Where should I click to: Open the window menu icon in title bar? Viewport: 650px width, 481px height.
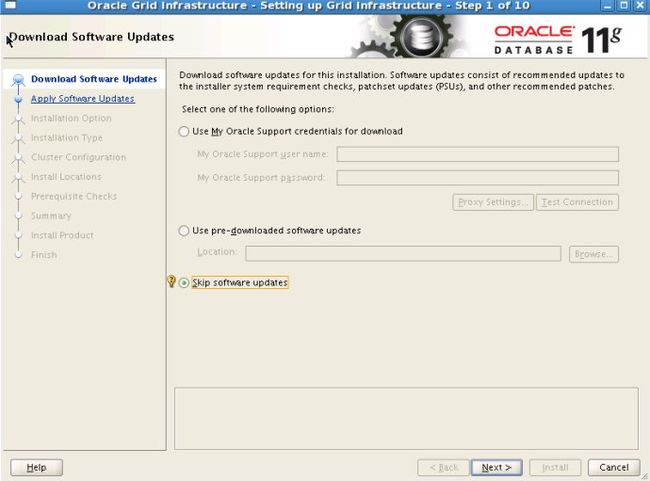click(x=10, y=5)
